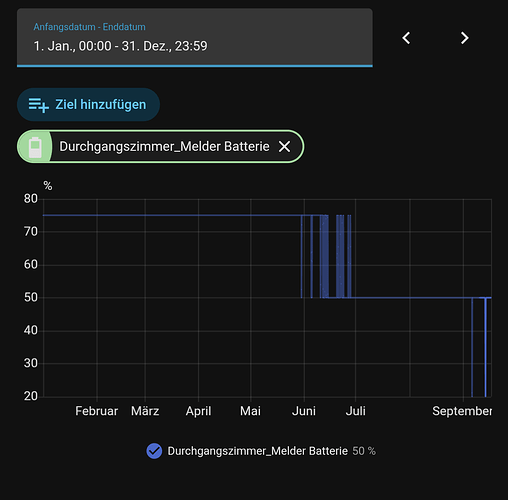Click the Februar axis label
Screen dimensions: 508x500
(x=97, y=411)
